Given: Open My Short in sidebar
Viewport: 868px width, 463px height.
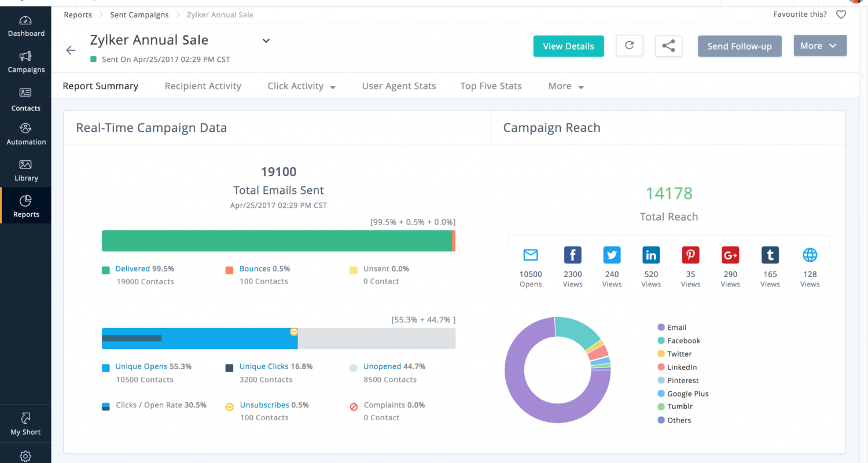Looking at the screenshot, I should [25, 424].
